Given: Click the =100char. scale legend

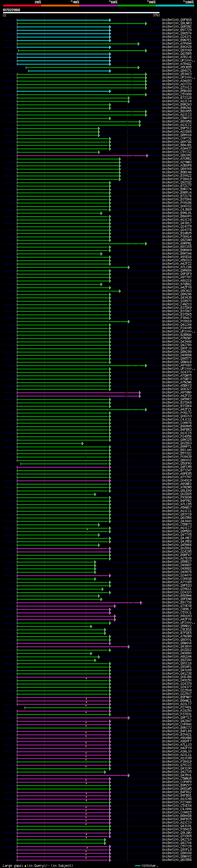Looking at the screenshot, I should pyautogui.click(x=147, y=865).
